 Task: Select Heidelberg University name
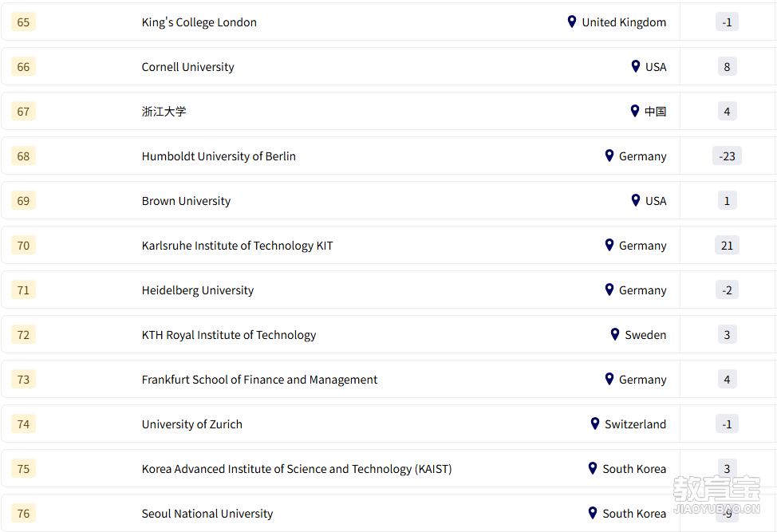pos(197,290)
